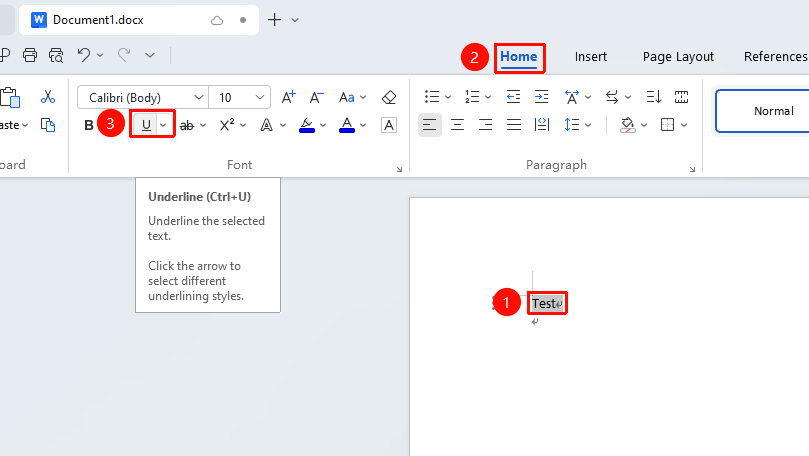Toggle Bold formatting button
This screenshot has width=809, height=456.
89,125
